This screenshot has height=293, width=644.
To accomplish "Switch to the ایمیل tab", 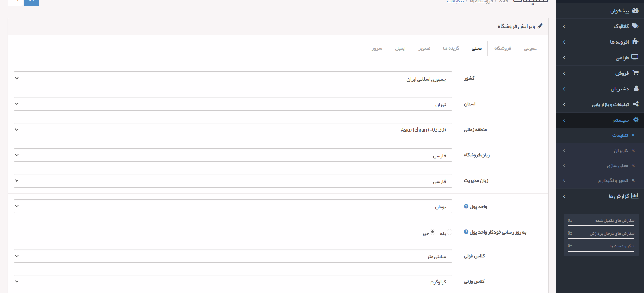I will point(400,48).
